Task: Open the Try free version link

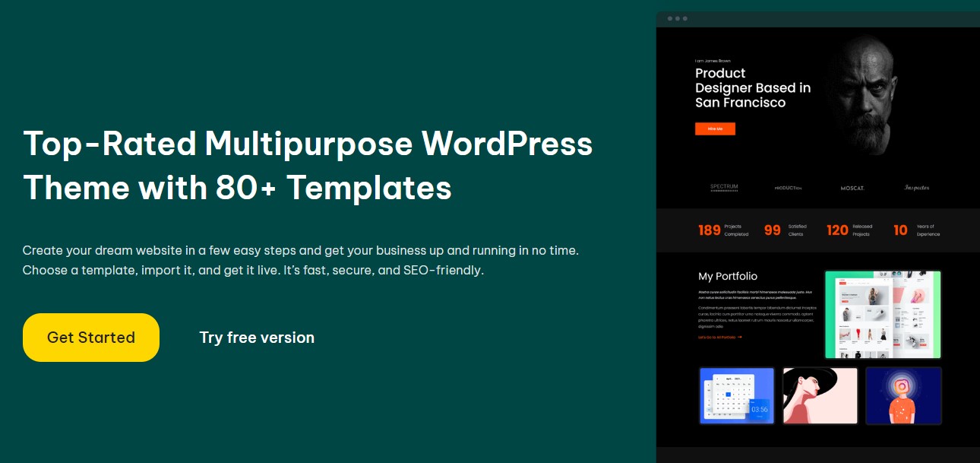Action: [257, 338]
